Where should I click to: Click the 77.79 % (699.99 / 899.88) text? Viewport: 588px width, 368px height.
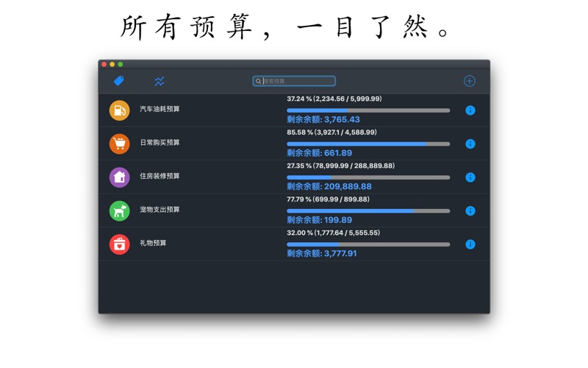coord(328,199)
